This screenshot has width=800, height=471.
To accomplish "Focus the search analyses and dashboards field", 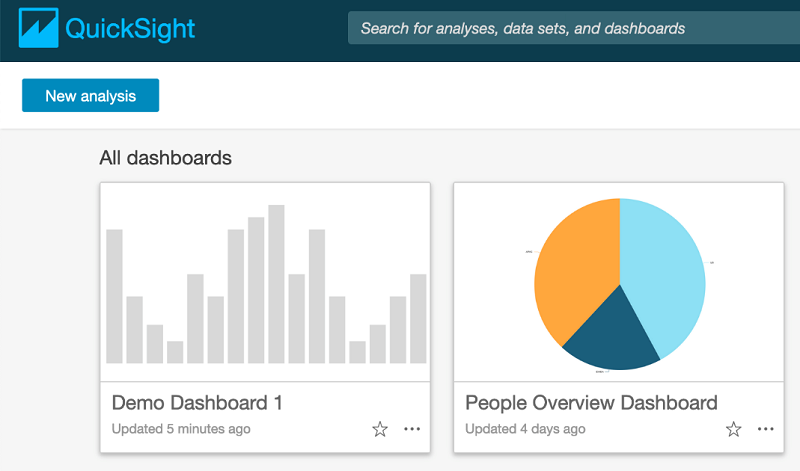I will pos(574,28).
